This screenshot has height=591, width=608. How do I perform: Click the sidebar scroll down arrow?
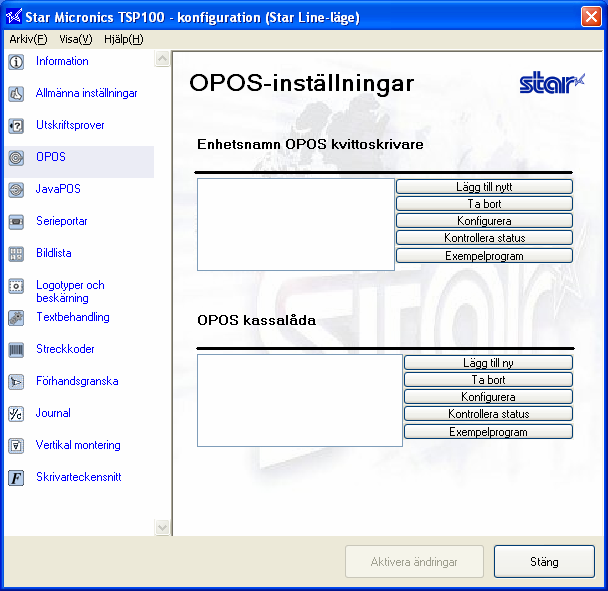point(162,527)
